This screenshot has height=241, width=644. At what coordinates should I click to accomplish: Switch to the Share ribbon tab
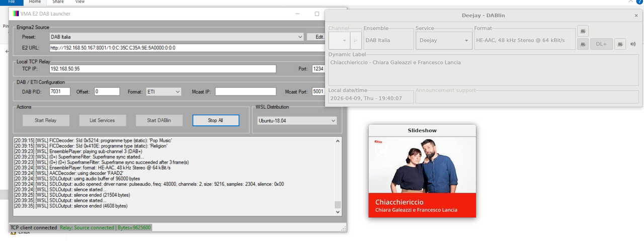point(58,2)
